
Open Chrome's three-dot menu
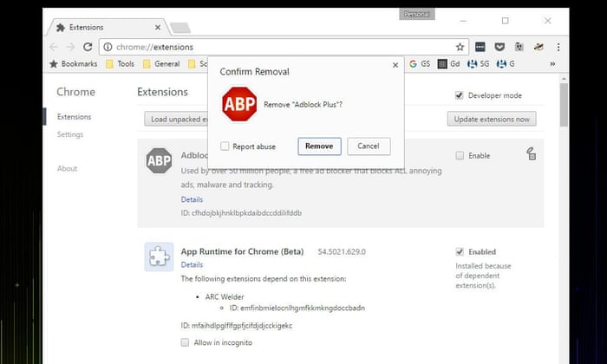[x=558, y=47]
